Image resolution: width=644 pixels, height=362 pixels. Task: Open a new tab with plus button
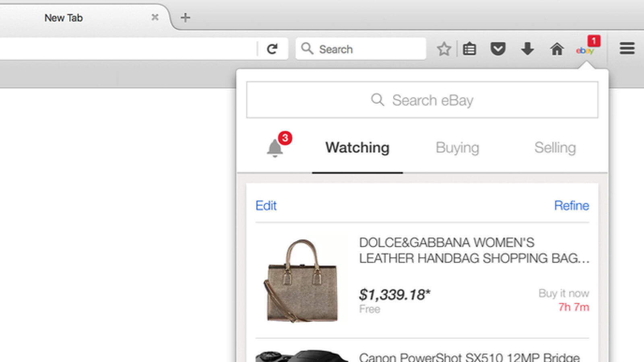click(185, 17)
